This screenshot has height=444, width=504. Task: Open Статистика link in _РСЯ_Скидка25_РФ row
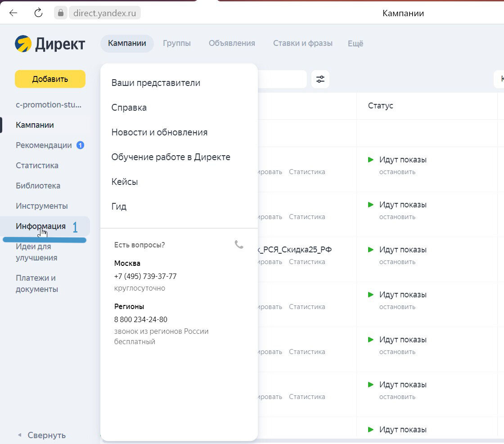tap(307, 262)
